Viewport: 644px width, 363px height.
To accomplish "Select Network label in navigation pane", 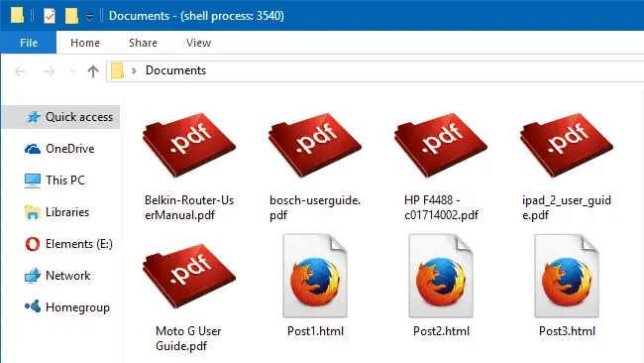I will (67, 276).
